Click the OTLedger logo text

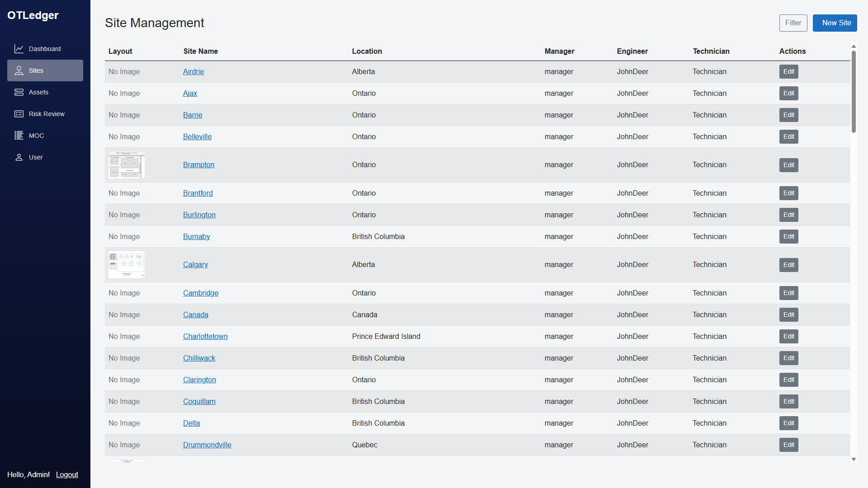33,15
